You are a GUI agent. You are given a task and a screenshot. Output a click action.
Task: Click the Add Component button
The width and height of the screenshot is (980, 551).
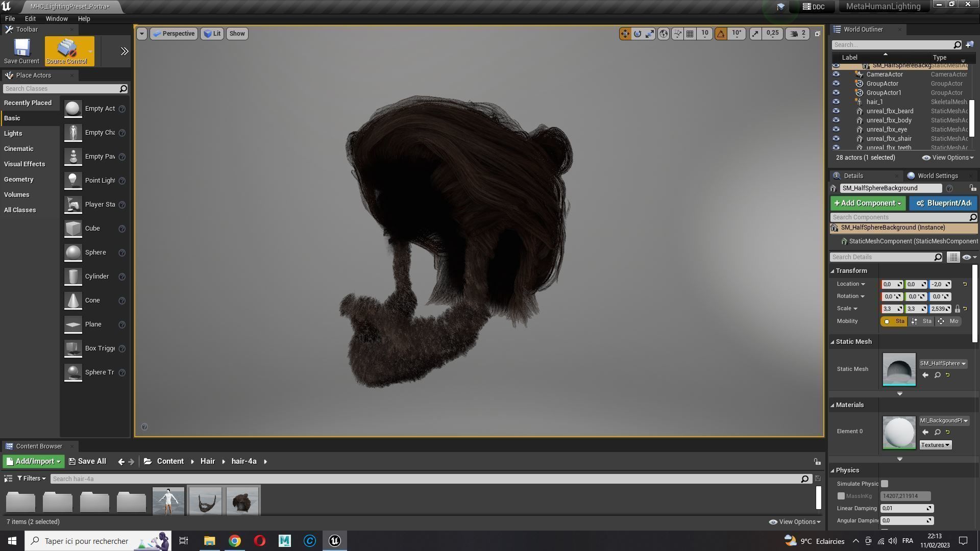(x=868, y=203)
